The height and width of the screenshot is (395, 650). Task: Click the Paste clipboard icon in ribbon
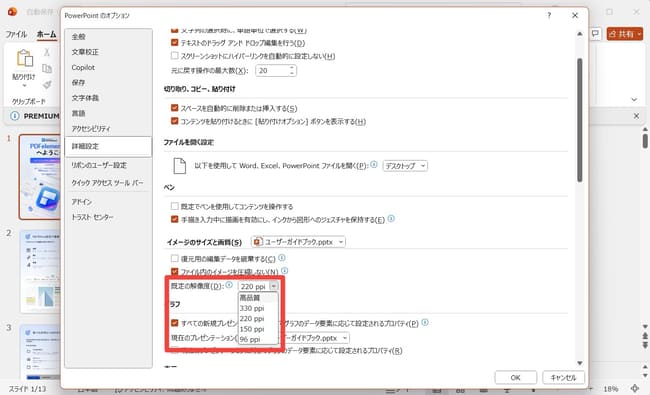tap(24, 58)
